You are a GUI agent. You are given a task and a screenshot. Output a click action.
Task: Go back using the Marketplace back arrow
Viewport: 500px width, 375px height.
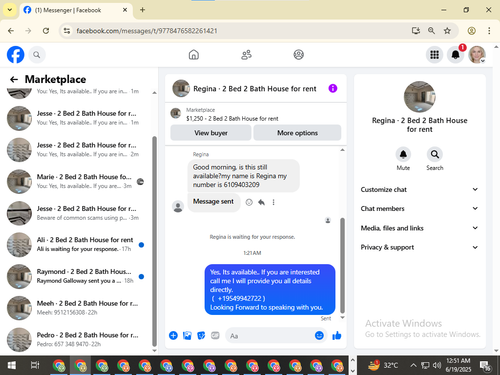[x=14, y=79]
